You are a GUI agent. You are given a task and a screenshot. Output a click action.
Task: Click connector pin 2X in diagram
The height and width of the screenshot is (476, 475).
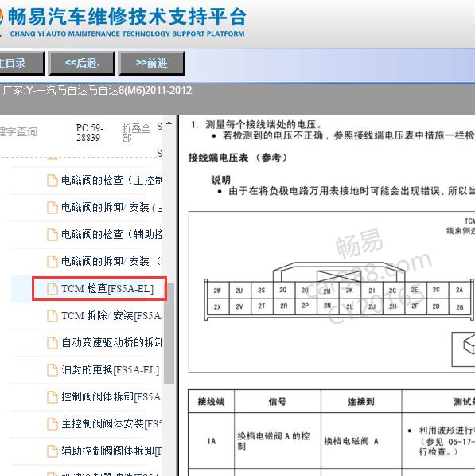(x=217, y=307)
